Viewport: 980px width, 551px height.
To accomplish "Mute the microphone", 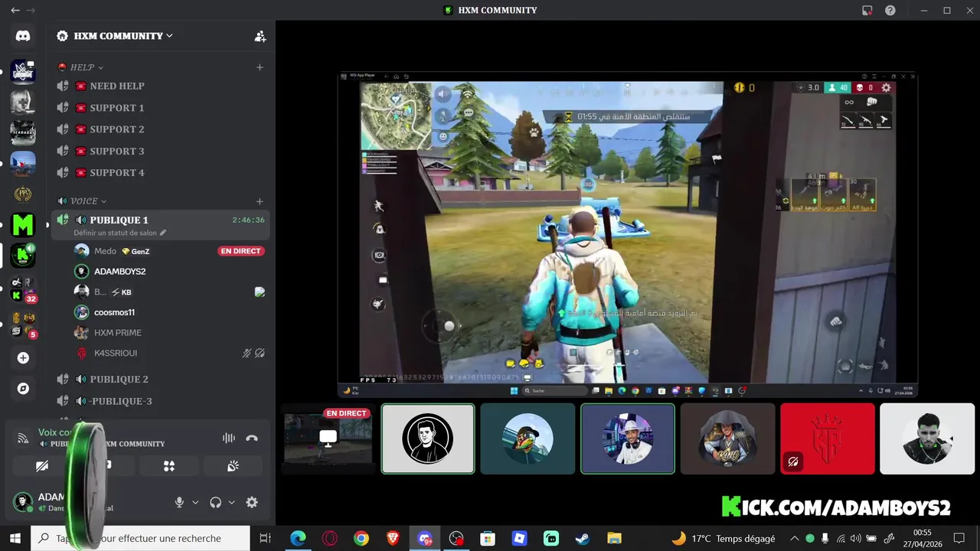I will 179,502.
